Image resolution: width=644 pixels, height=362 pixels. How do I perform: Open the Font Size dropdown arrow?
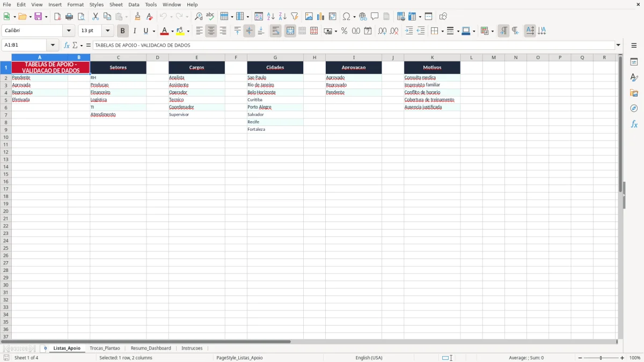point(107,31)
